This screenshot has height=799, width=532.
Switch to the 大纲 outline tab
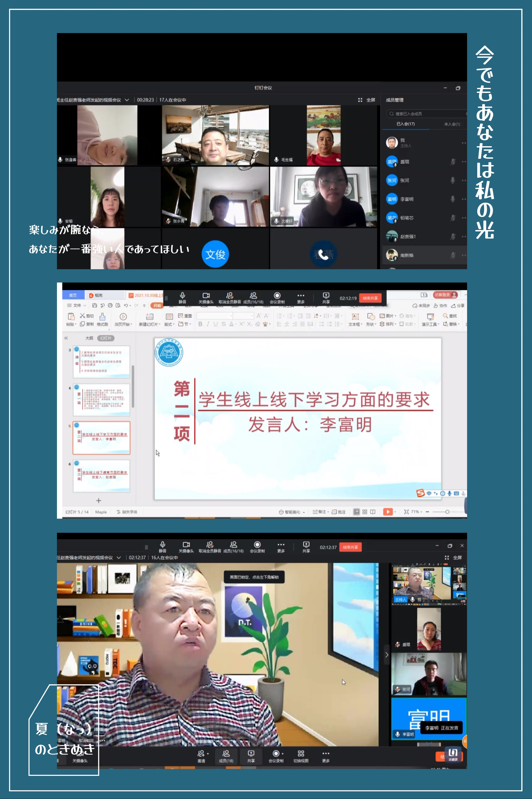89,338
